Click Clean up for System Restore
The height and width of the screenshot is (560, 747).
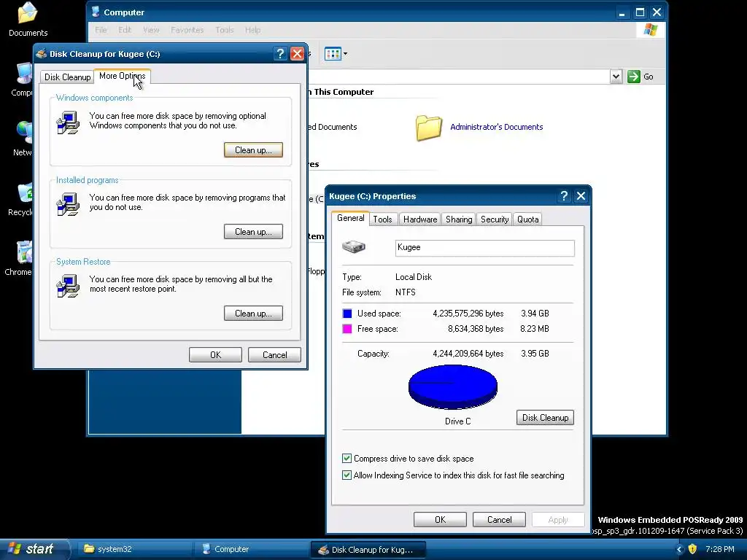253,314
